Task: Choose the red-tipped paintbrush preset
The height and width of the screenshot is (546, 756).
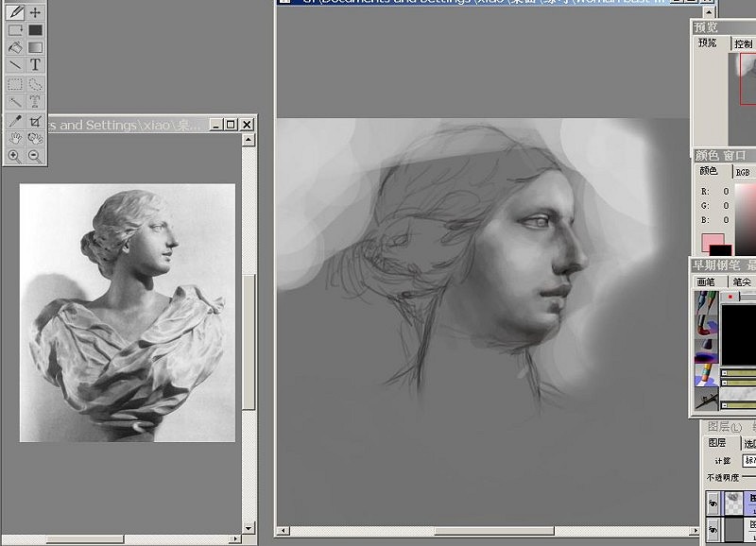Action: (706, 326)
